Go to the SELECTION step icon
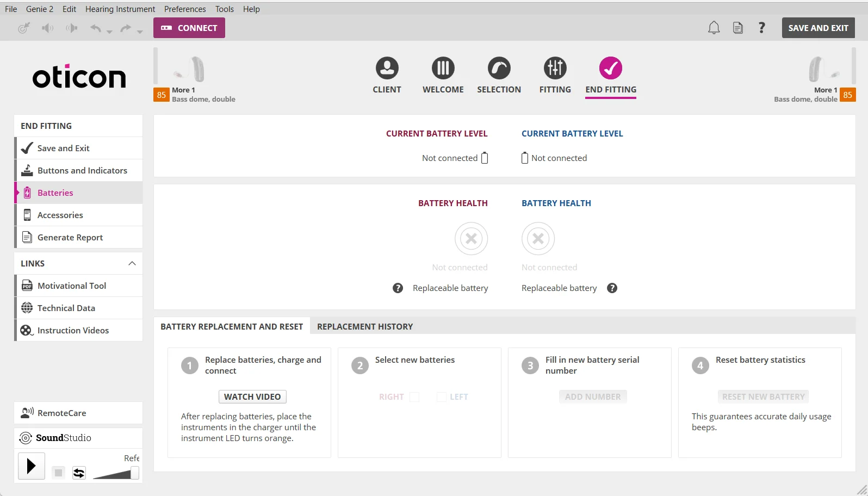The image size is (868, 496). 499,68
